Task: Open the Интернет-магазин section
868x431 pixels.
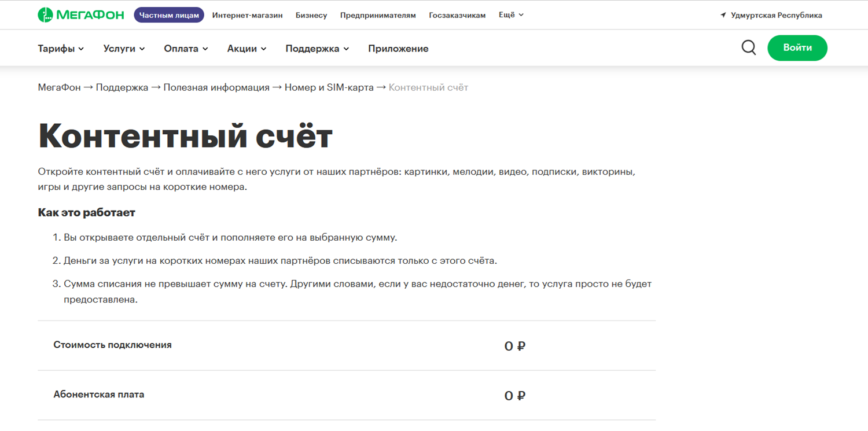Action: tap(247, 15)
